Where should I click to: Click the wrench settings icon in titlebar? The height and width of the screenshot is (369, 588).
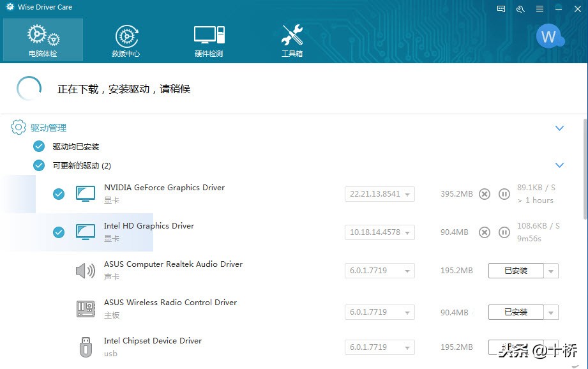coord(519,9)
